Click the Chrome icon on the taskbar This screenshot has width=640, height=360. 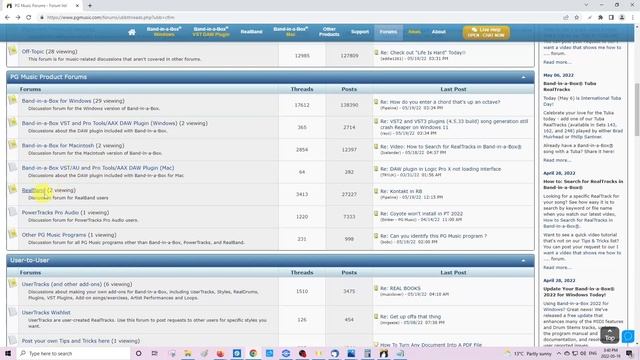[x=253, y=353]
